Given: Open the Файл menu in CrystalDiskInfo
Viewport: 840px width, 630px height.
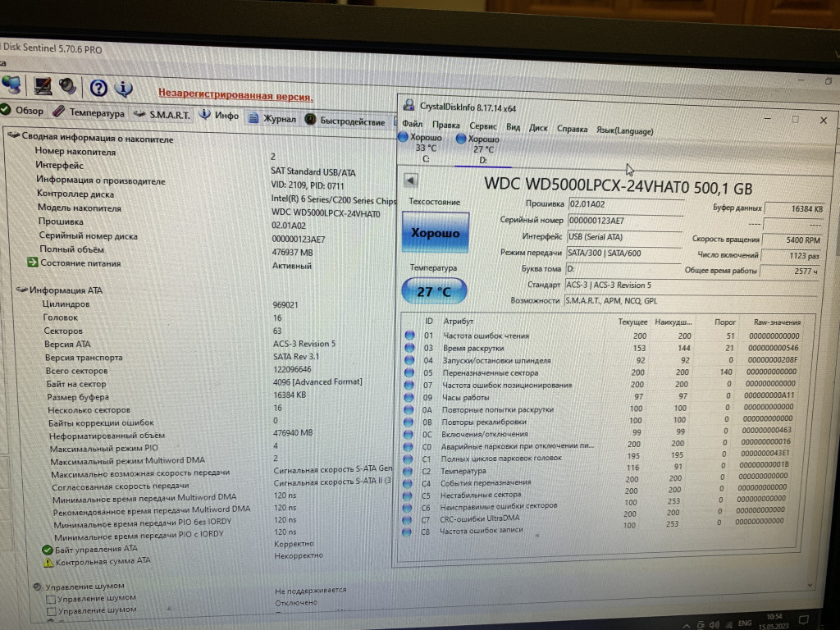Looking at the screenshot, I should pos(412,124).
